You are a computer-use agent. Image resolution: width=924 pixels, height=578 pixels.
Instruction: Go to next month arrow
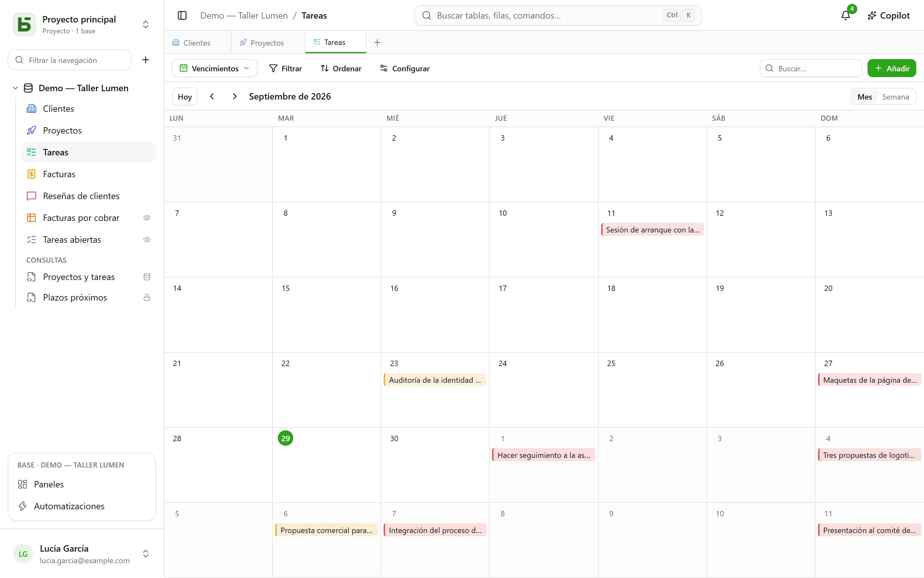point(235,96)
